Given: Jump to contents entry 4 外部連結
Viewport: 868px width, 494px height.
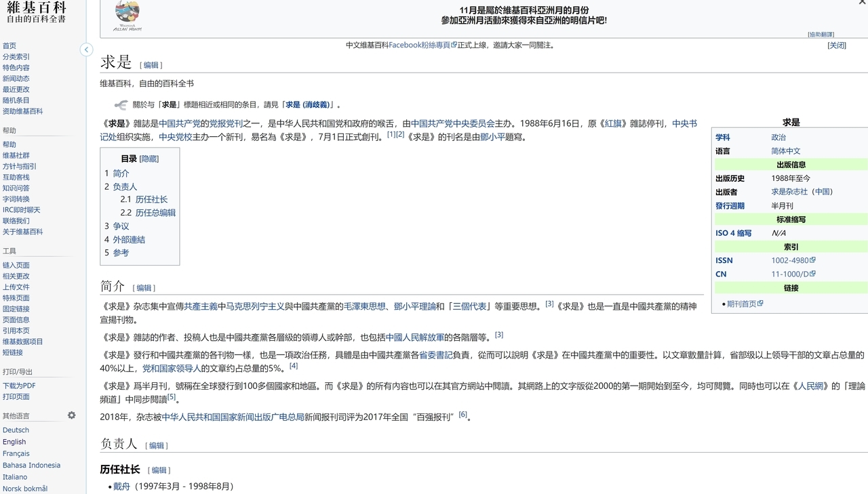Looking at the screenshot, I should pos(125,239).
